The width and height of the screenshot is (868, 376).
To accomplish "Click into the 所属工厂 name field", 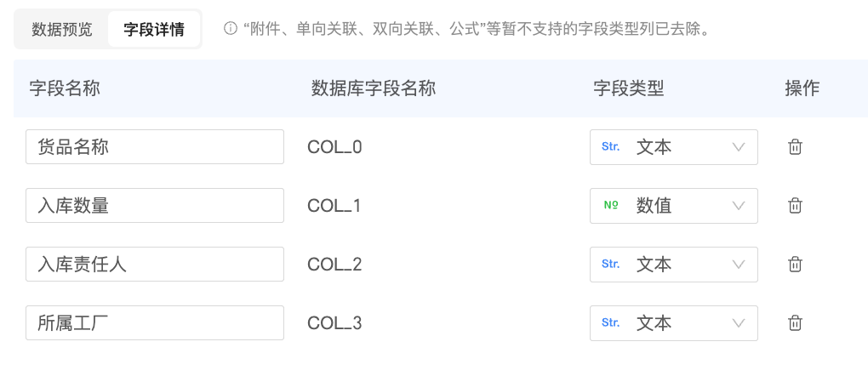I will click(x=155, y=323).
